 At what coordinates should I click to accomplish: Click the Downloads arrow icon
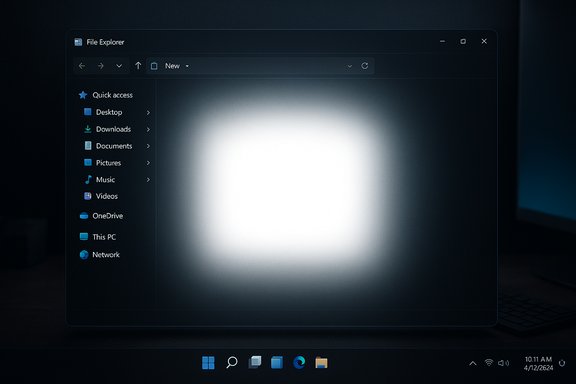pos(87,129)
